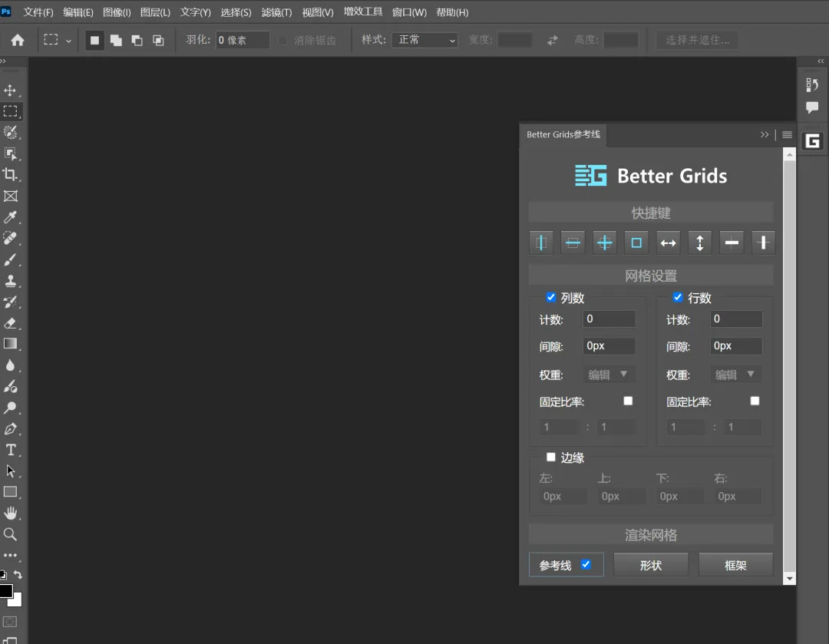The height and width of the screenshot is (644, 829).
Task: Select the Pen tool
Action: point(10,429)
